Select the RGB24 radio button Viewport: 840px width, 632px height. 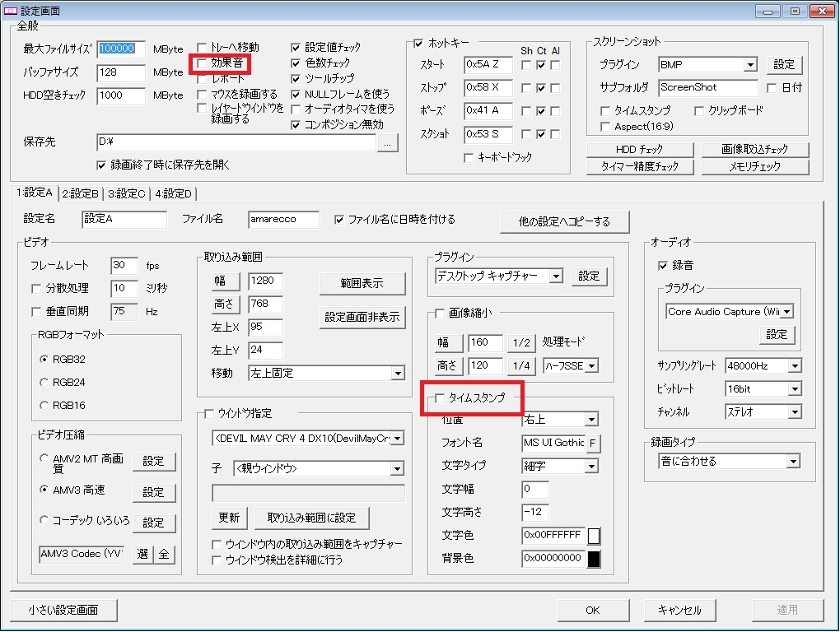coord(44,383)
